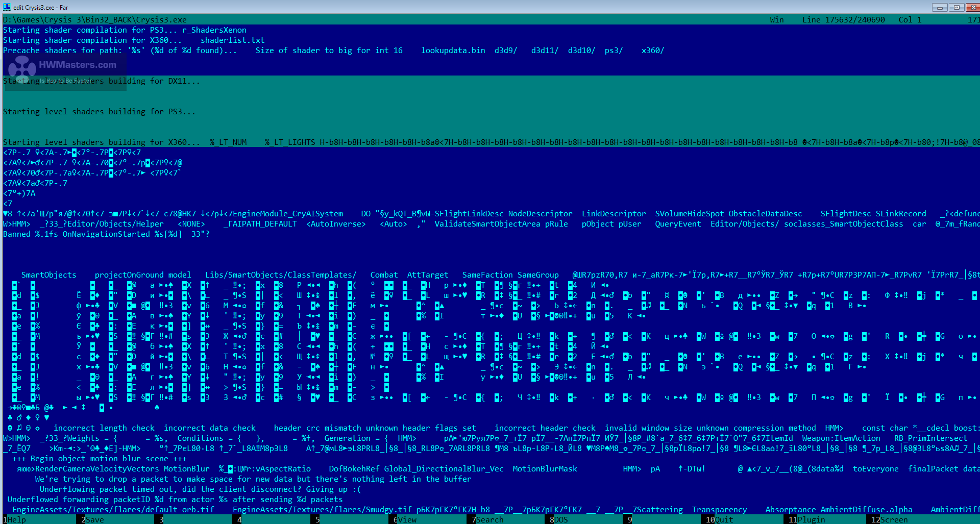Click line Underflowing packet timed out

point(201,489)
